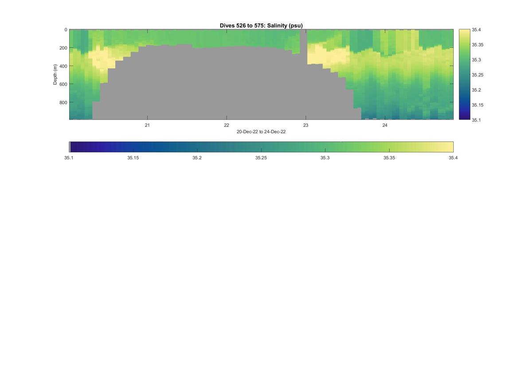The image size is (532, 392).
Task: Click vertical colorbar label 35.25
Action: (478, 75)
